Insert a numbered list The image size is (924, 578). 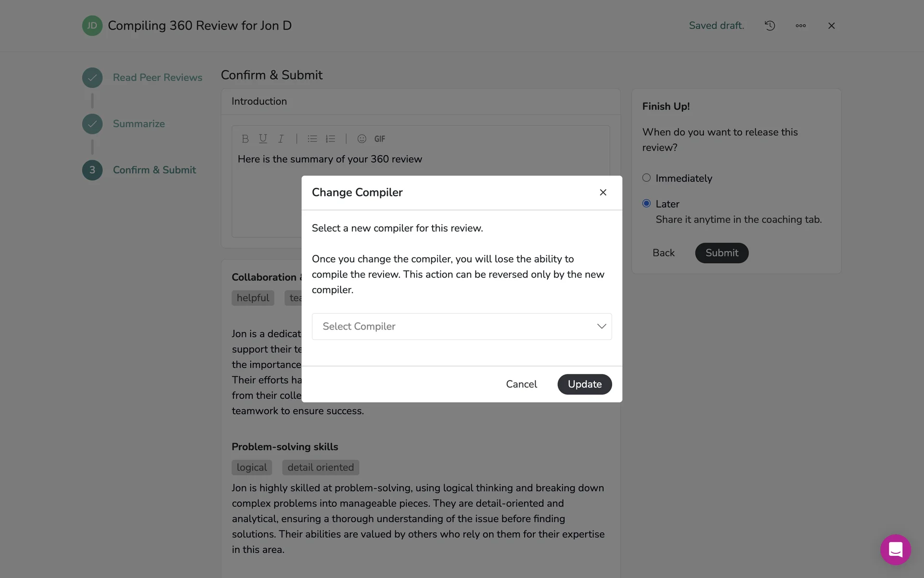330,139
